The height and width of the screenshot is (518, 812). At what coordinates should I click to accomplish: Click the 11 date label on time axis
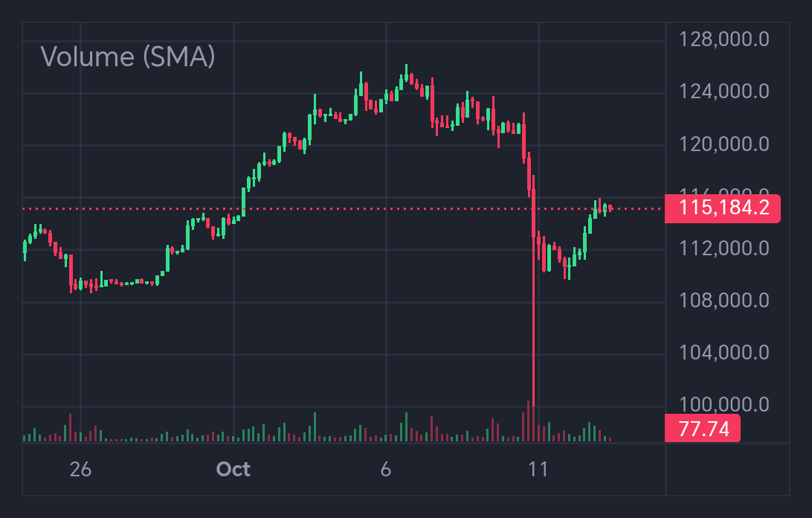pyautogui.click(x=538, y=470)
